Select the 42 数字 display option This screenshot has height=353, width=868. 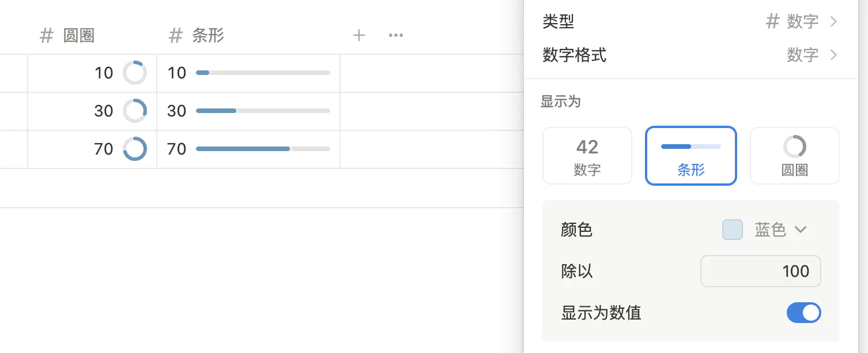[587, 156]
